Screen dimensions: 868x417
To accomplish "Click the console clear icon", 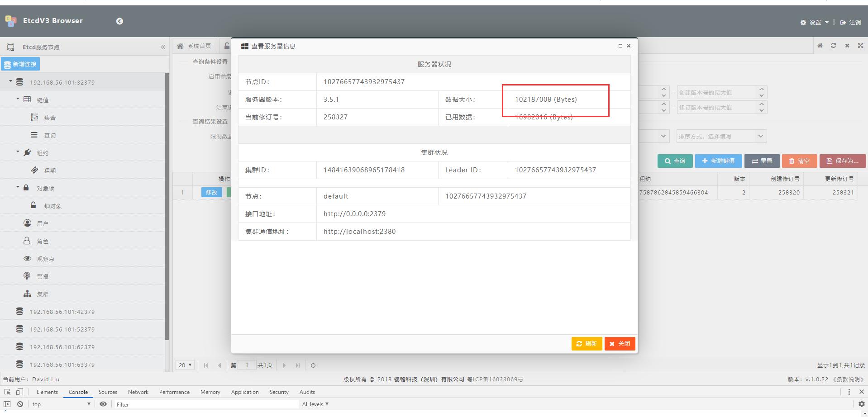I will 20,404.
